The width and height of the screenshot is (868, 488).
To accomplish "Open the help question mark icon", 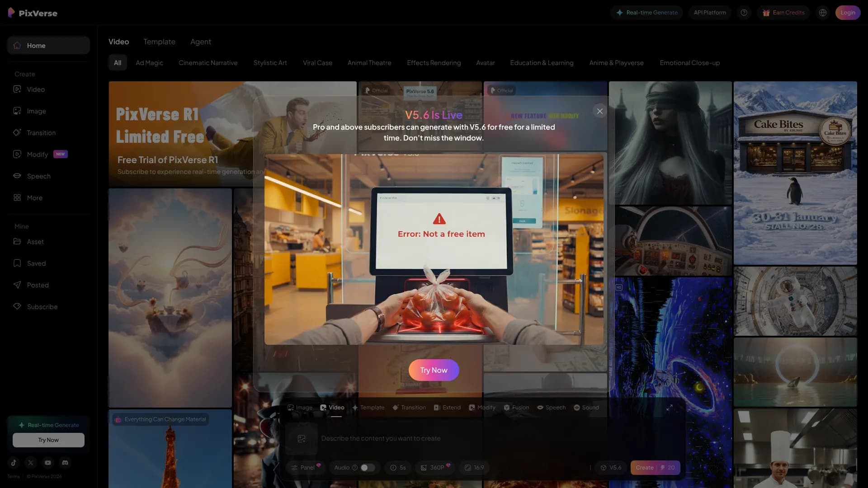I will pyautogui.click(x=744, y=13).
